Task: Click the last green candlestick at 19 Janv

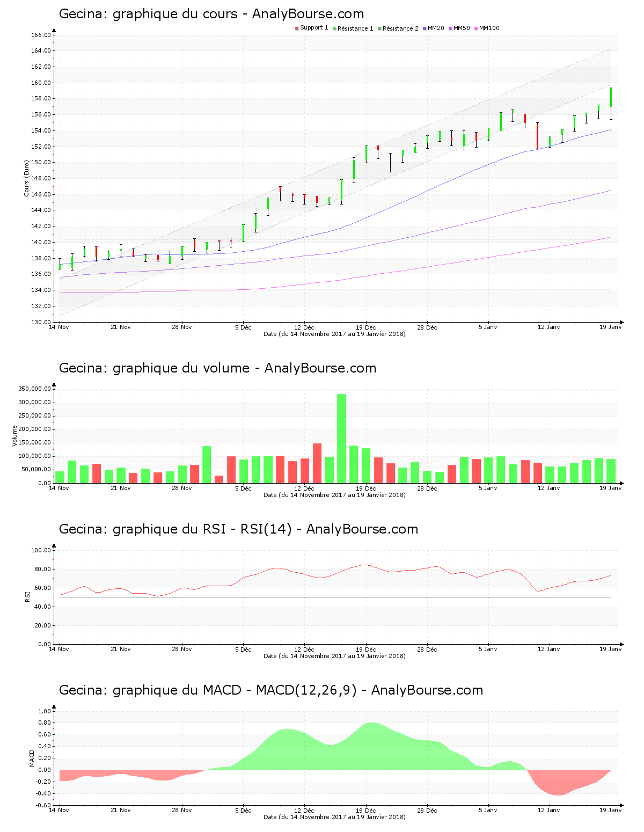Action: tap(611, 98)
